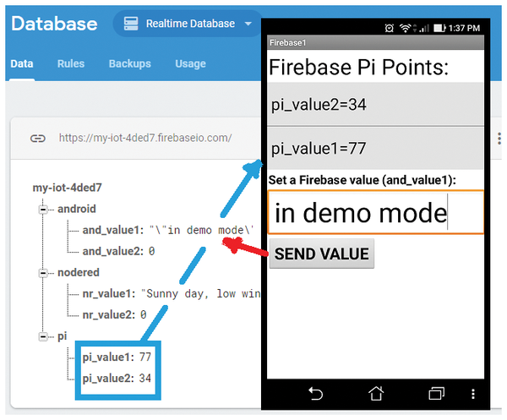Select the nodered tree node label
This screenshot has height=420, width=507.
[79, 273]
